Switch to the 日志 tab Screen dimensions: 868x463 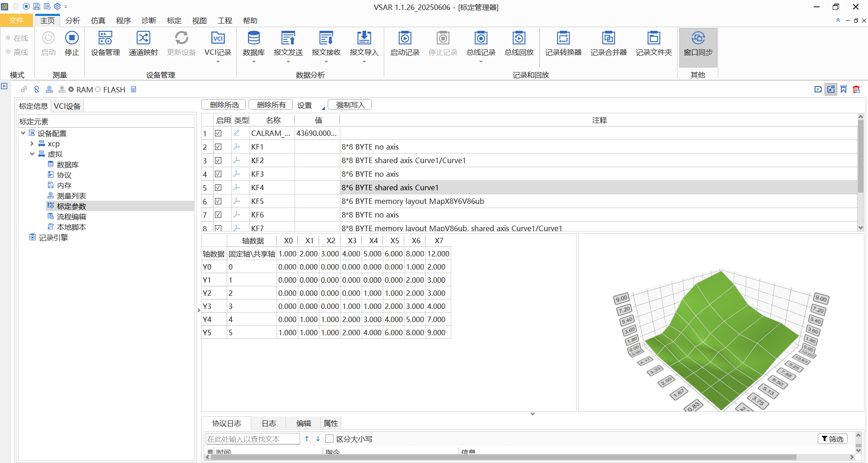tap(269, 423)
